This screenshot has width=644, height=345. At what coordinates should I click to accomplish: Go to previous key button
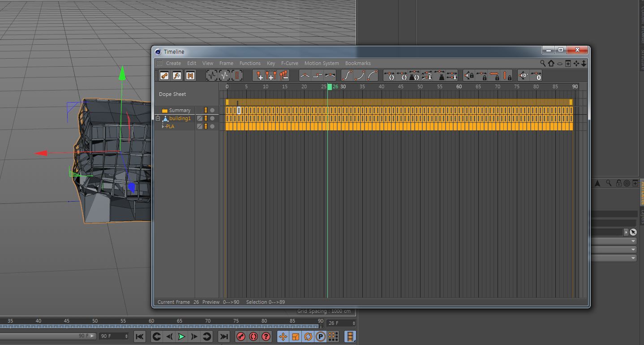pos(156,336)
